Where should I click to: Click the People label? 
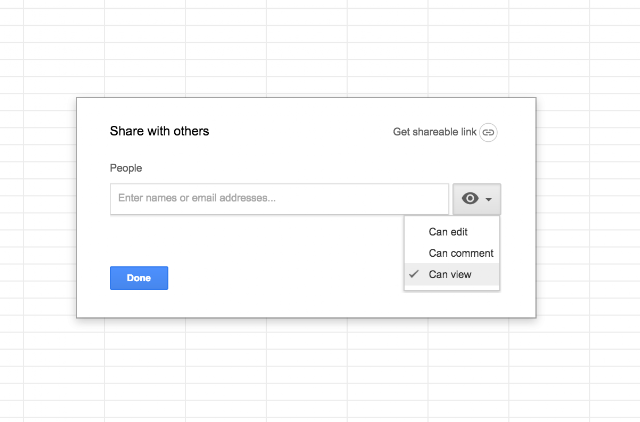[126, 168]
